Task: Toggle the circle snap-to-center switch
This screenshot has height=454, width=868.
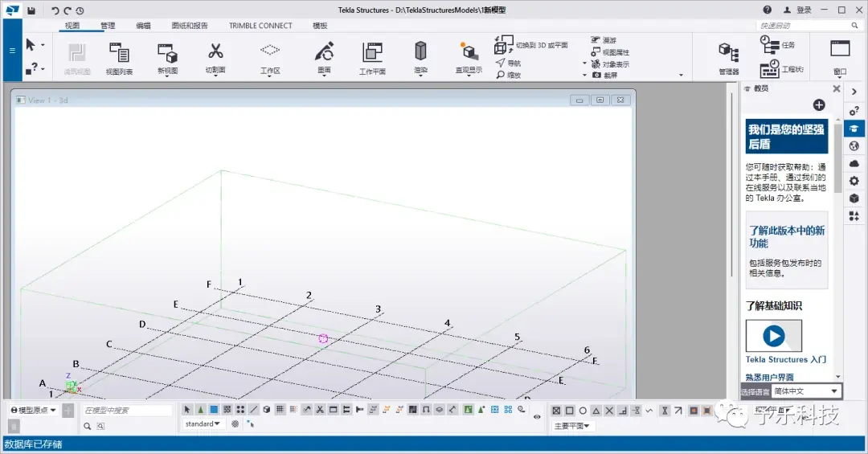Action: (x=583, y=411)
